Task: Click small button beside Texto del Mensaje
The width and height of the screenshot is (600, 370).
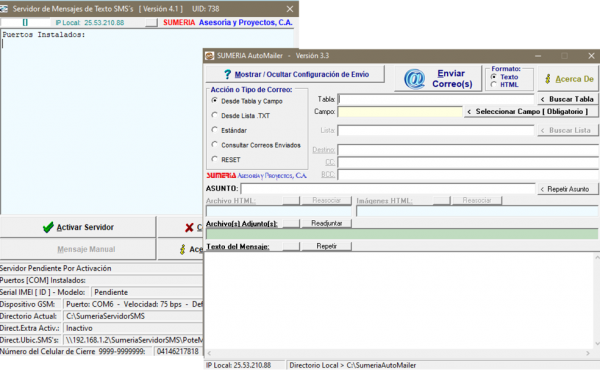Action: click(291, 246)
